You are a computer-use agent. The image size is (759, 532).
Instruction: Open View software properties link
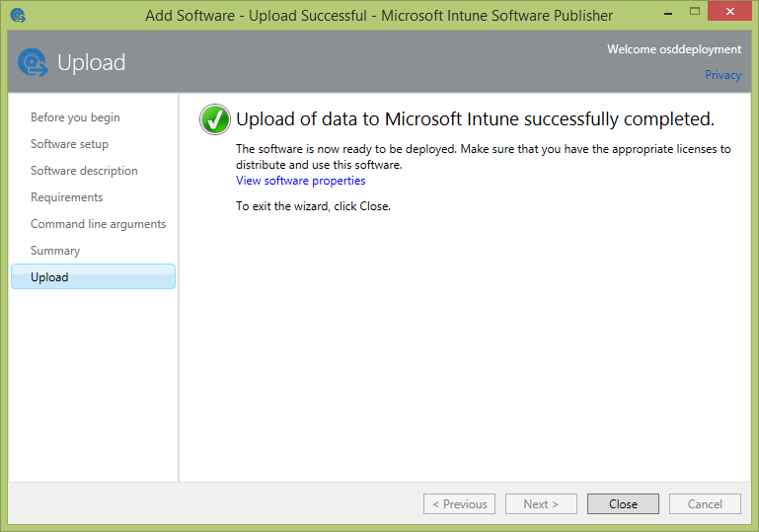pyautogui.click(x=300, y=181)
